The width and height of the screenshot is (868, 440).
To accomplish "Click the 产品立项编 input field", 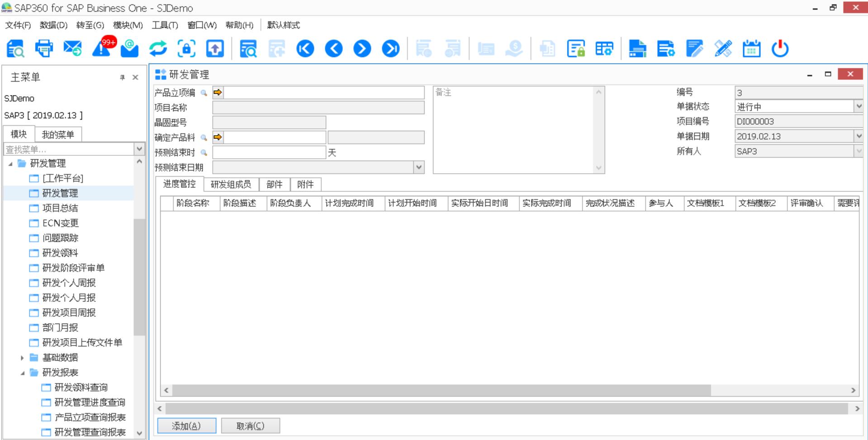I will click(x=324, y=93).
